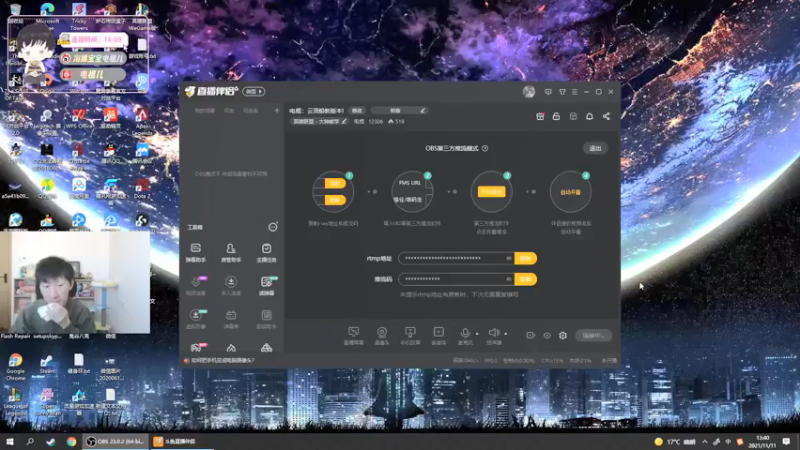Image resolution: width=800 pixels, height=450 pixels.
Task: Switch to the OBS 25.0.2 taskbar window
Action: (116, 441)
